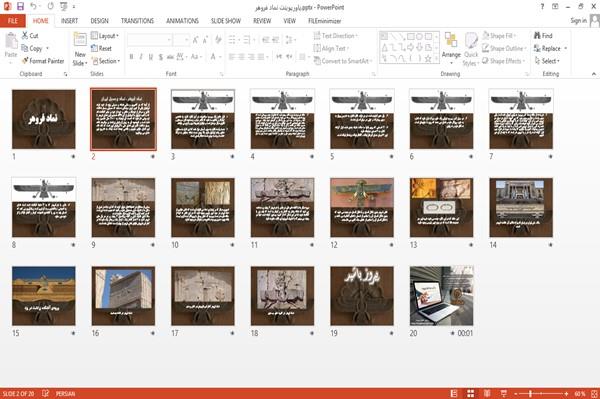Open the font size combo box
This screenshot has width=600, height=399.
tap(181, 40)
